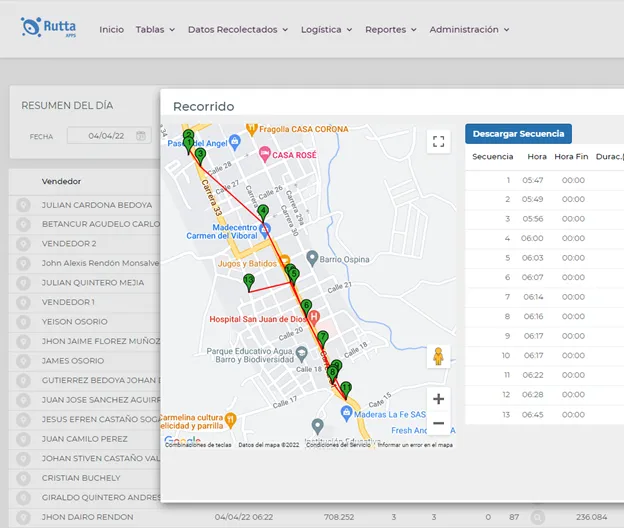624x528 pixels.
Task: Click the Vendedor column header
Action: click(x=61, y=181)
